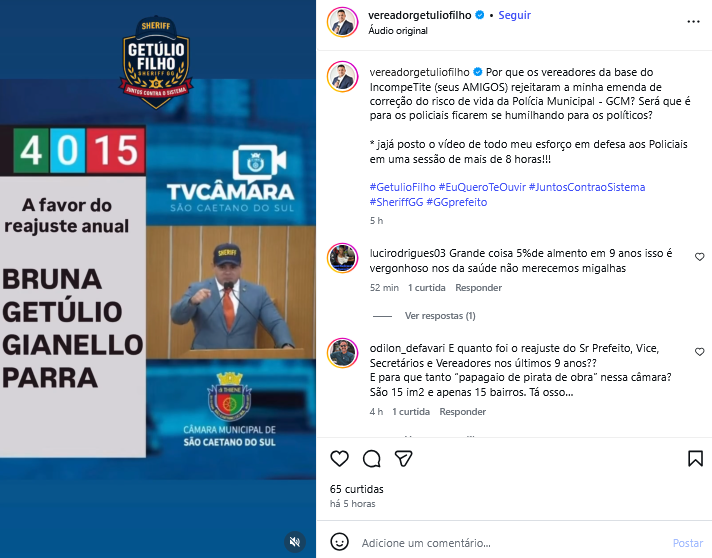Open the three-dot more options menu
The image size is (712, 558).
[x=693, y=22]
